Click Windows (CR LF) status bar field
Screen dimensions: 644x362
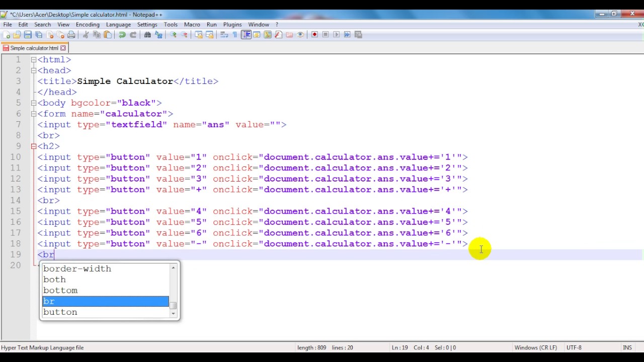point(535,347)
